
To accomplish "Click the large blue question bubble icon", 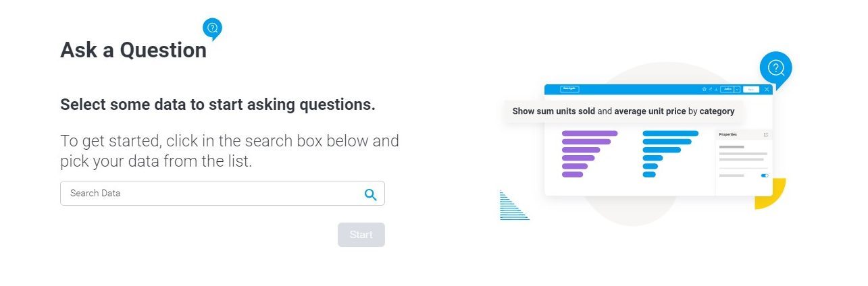I will (776, 69).
